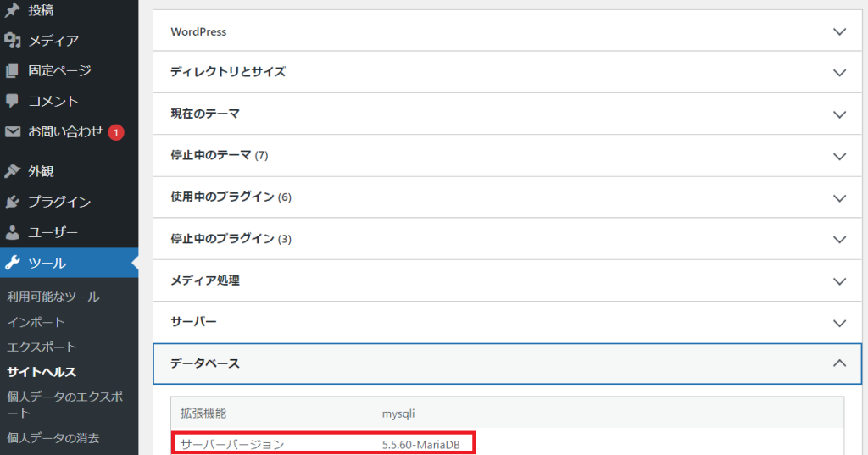The height and width of the screenshot is (455, 868).
Task: Open the エクスポート submenu link
Action: (x=42, y=347)
